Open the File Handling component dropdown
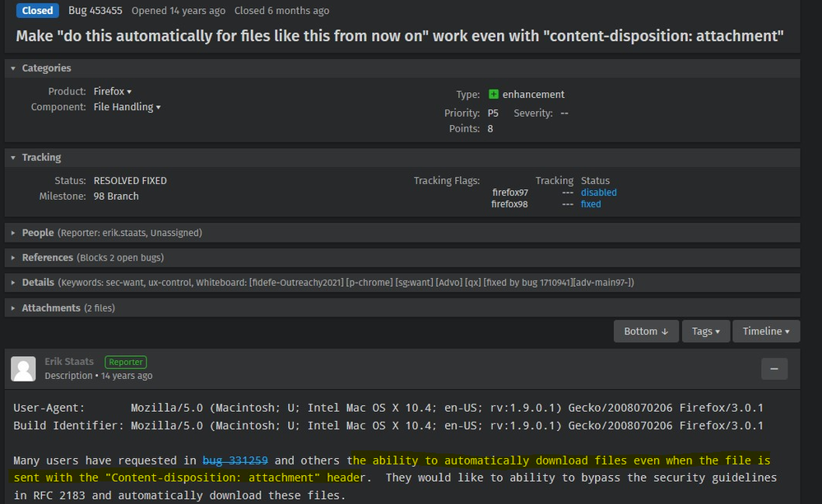The image size is (822, 504). (x=127, y=107)
